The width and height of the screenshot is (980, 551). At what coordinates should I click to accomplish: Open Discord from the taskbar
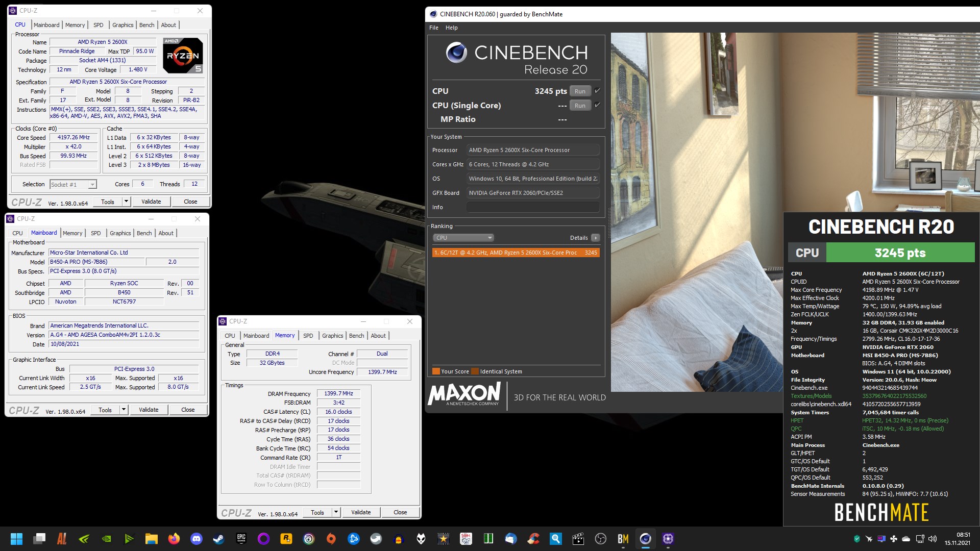click(197, 539)
